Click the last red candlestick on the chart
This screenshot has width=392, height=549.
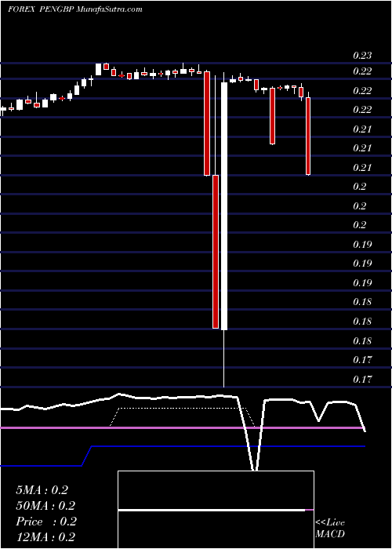(x=308, y=136)
